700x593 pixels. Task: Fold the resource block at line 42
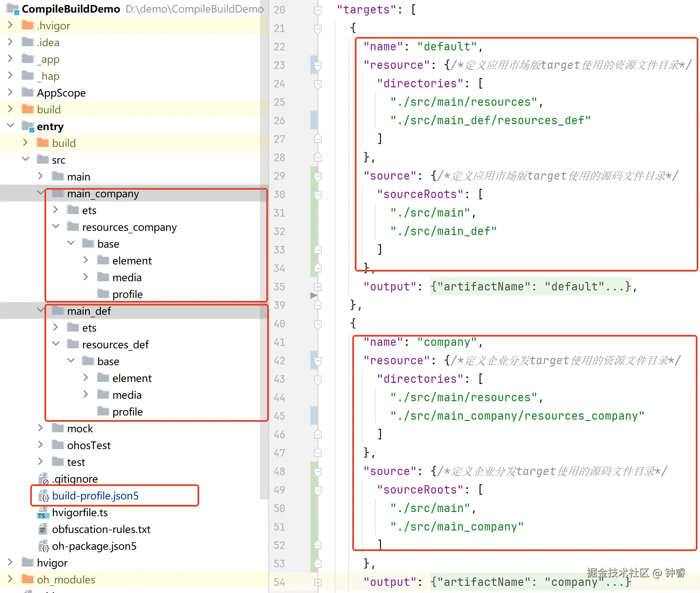tap(318, 361)
